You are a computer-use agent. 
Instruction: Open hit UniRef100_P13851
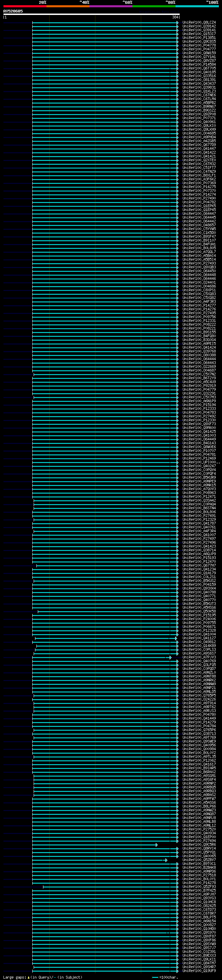pos(199,38)
